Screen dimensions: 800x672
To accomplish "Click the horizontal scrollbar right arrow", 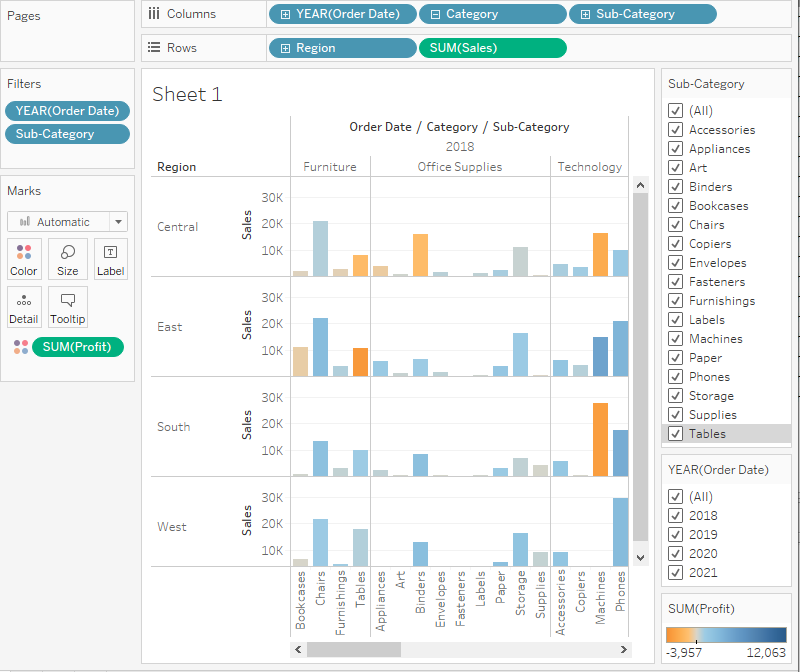I will 623,649.
